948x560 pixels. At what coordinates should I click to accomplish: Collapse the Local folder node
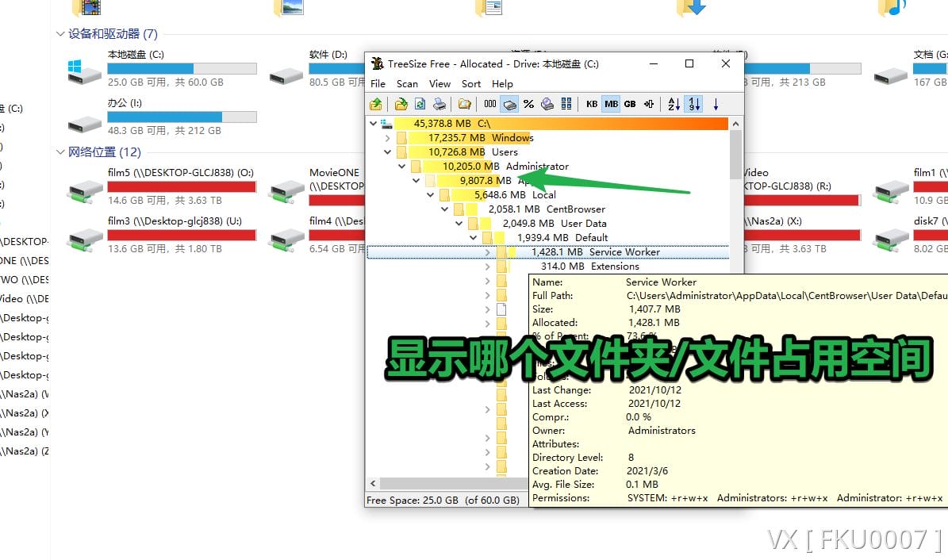coord(430,194)
